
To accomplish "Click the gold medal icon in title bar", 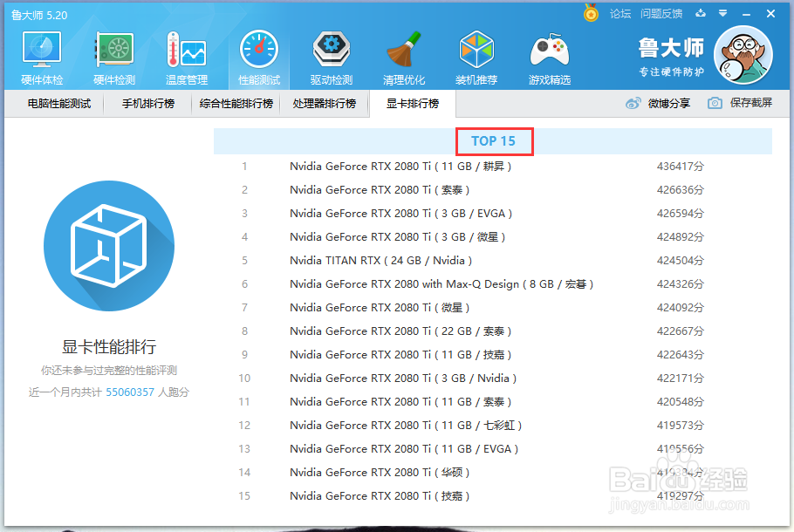I will pyautogui.click(x=591, y=13).
